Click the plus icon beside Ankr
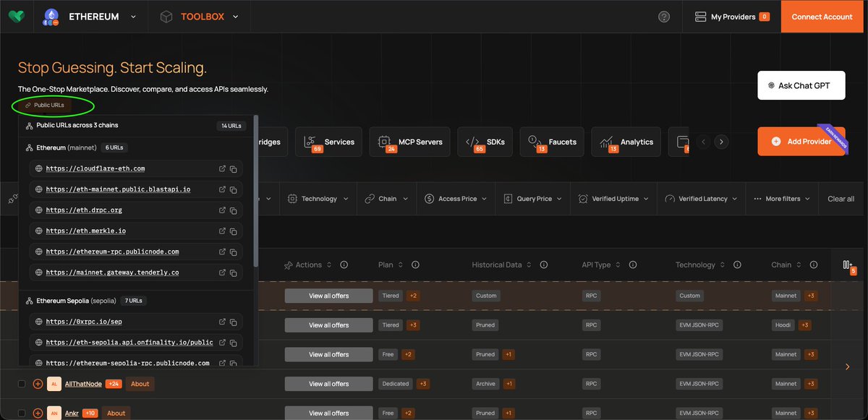The width and height of the screenshot is (868, 420). point(38,413)
